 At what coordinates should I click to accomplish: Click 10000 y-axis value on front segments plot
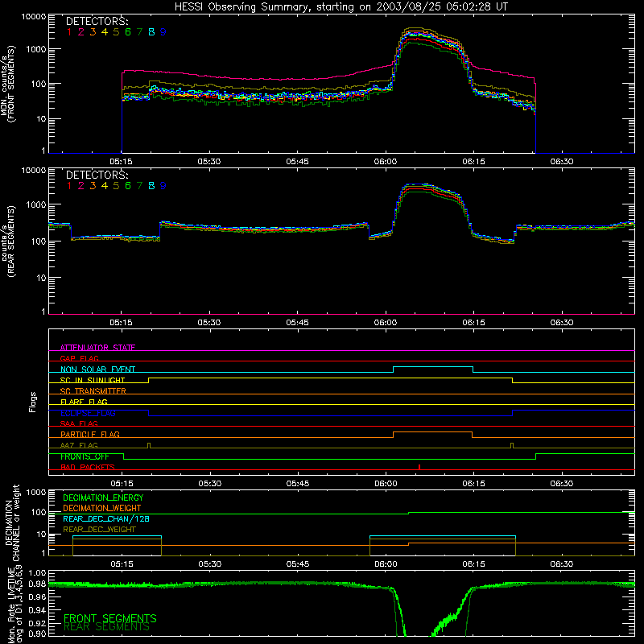(x=34, y=16)
